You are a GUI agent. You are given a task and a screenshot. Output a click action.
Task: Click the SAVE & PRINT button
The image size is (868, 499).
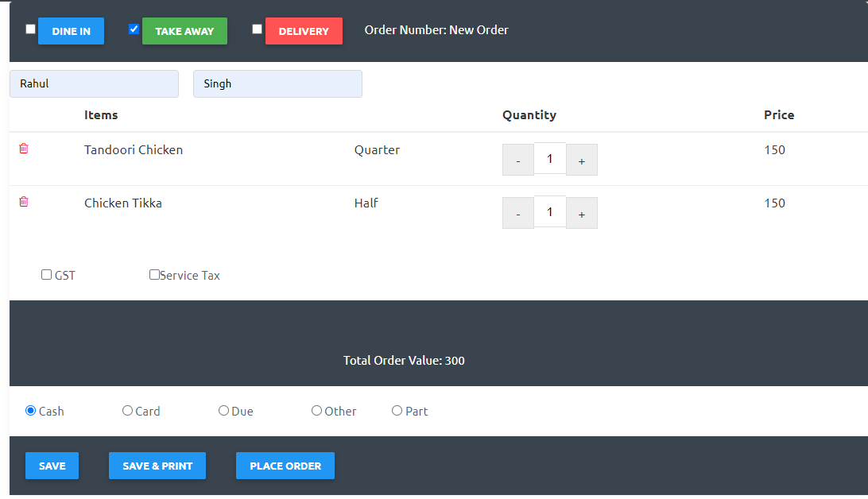(157, 466)
